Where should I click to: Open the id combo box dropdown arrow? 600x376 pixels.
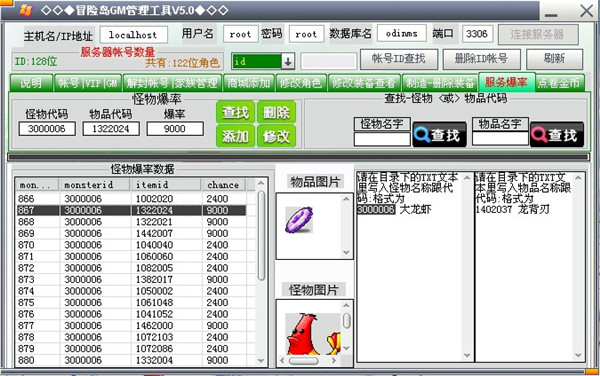288,61
